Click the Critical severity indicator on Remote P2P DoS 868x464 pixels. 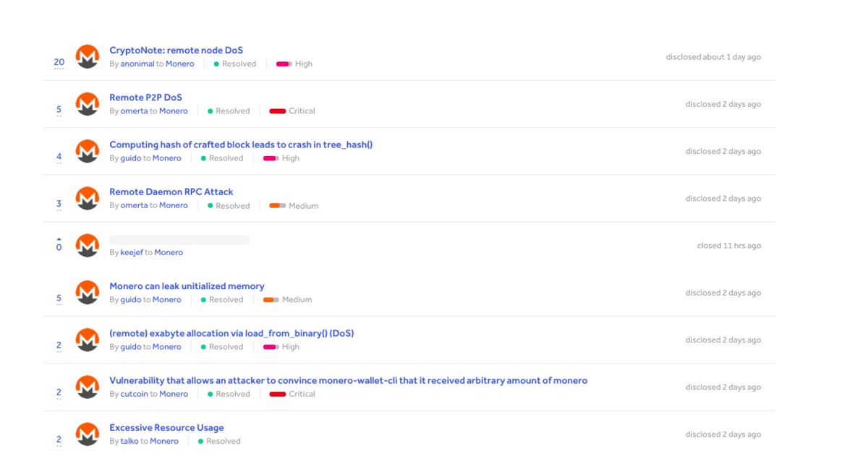[292, 111]
